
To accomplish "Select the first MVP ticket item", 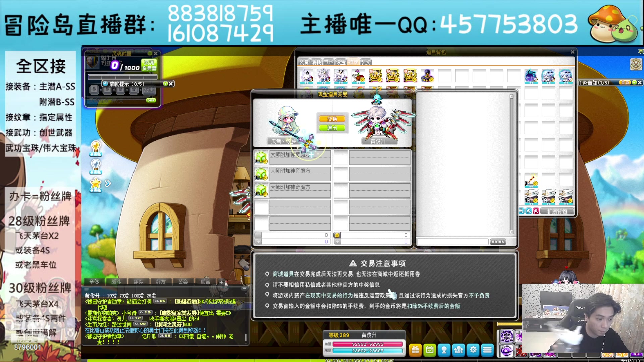I will 375,76.
